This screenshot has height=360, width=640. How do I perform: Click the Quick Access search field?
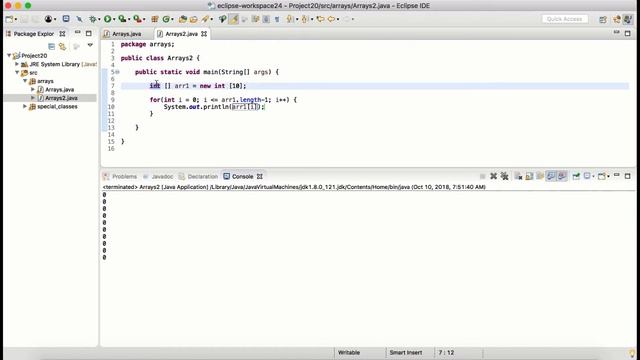(565, 19)
